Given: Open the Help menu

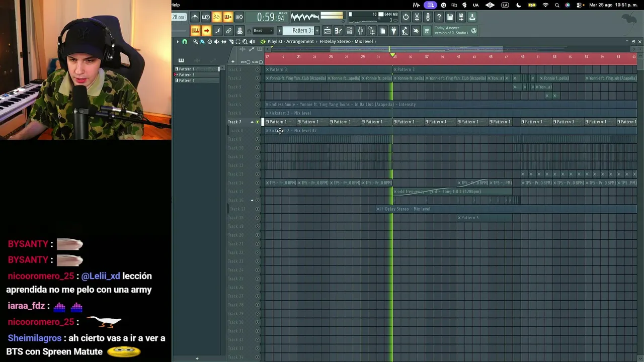Looking at the screenshot, I should 176,5.
